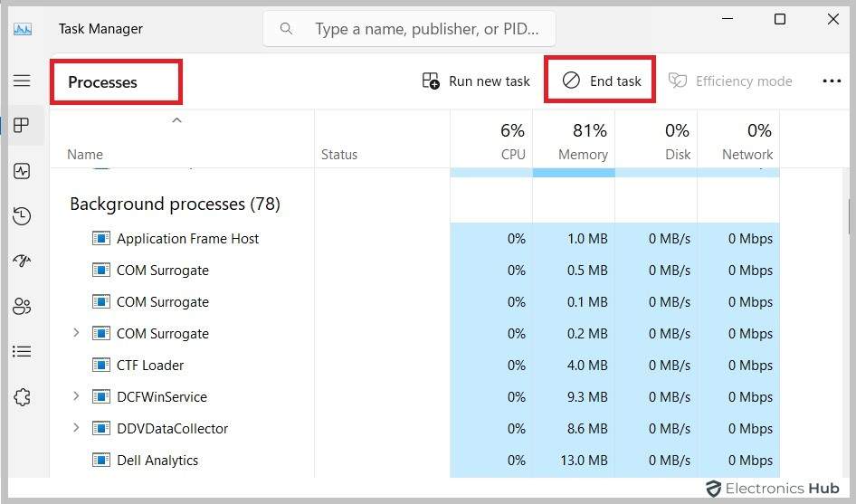Viewport: 856px width, 504px height.
Task: Toggle sort direction arrow above Name
Action: click(176, 120)
